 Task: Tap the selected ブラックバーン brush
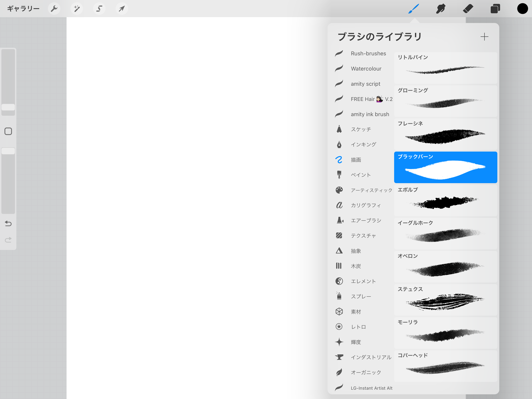tap(445, 167)
